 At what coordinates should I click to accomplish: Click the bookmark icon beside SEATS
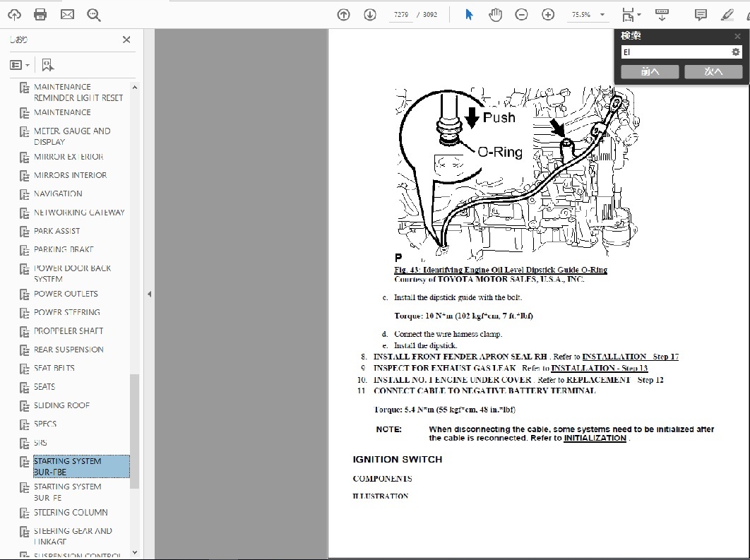point(25,388)
